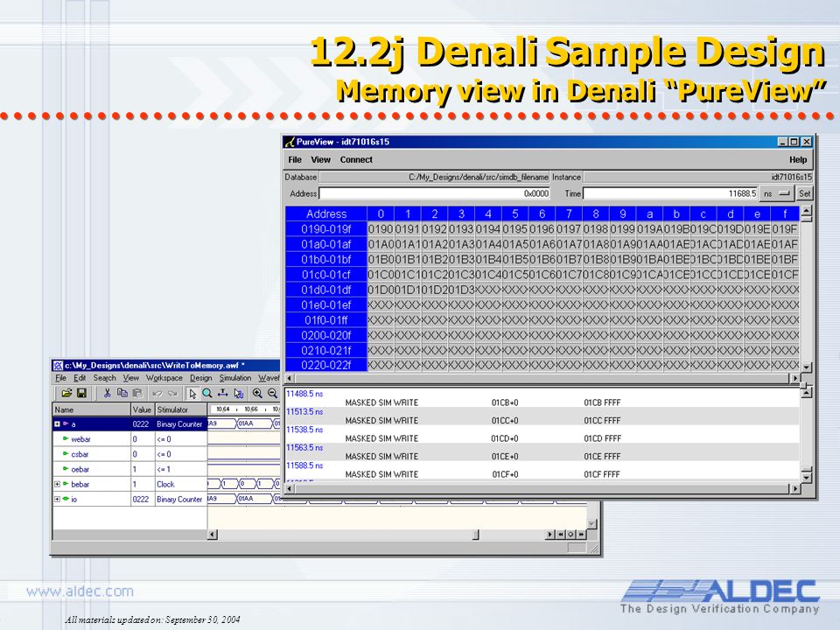This screenshot has width=840, height=630.
Task: Click the Name column header in waveform
Action: point(92,409)
